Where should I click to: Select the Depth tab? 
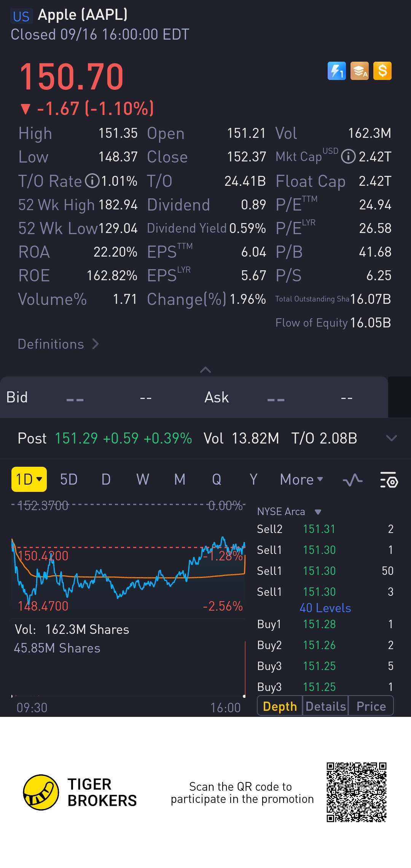280,706
